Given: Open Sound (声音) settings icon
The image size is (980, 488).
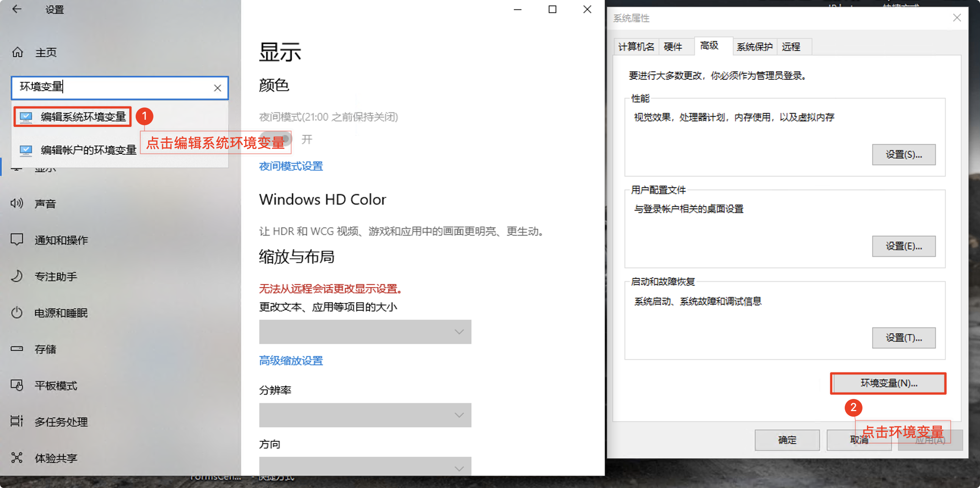Looking at the screenshot, I should (x=17, y=203).
